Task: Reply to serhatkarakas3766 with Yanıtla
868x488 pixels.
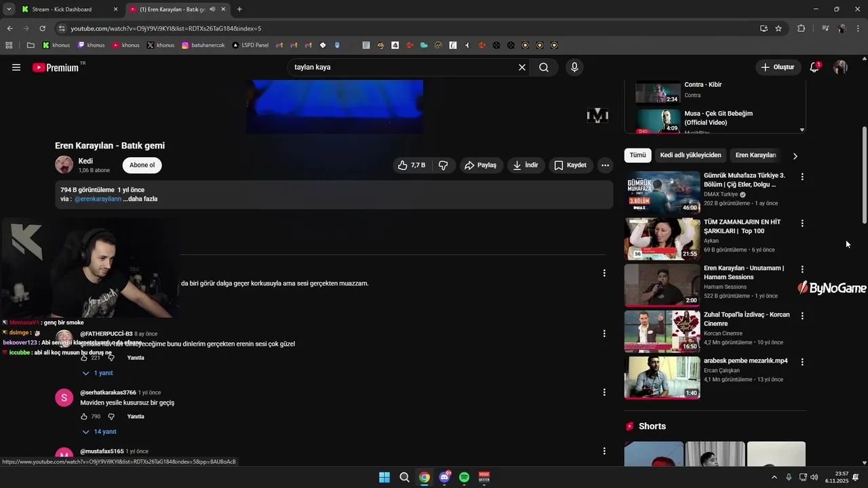Action: coord(136,417)
